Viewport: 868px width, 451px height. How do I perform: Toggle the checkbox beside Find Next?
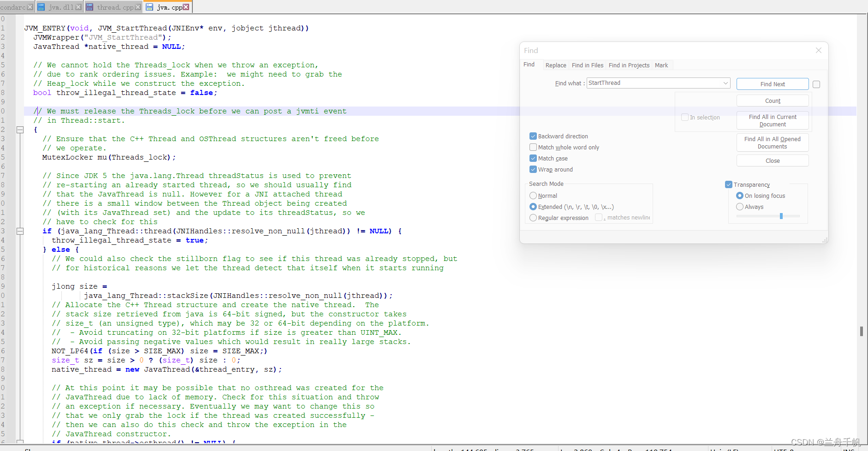(x=816, y=84)
